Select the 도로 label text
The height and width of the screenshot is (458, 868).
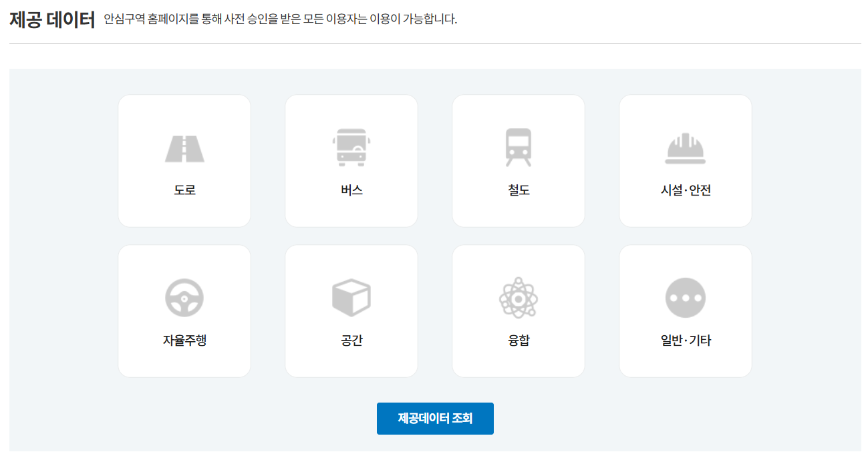click(184, 190)
